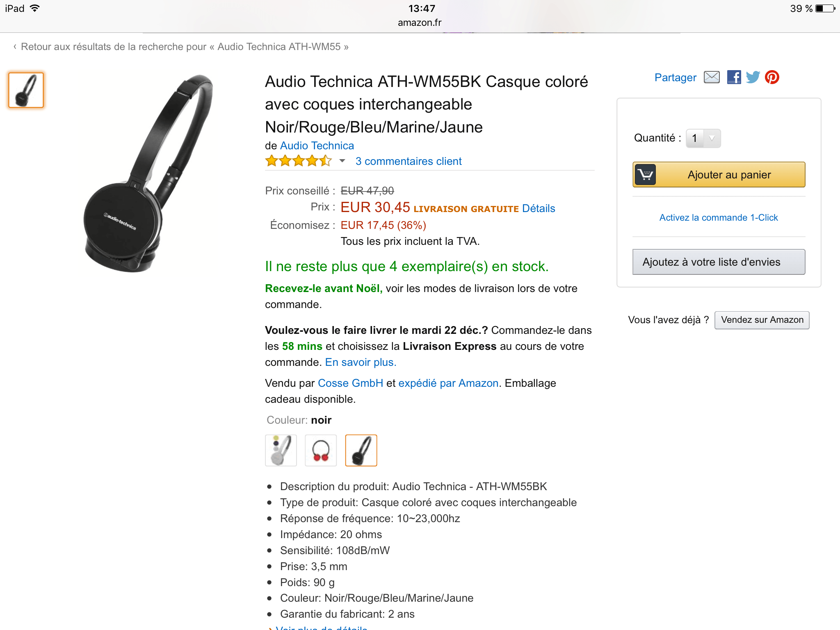Open the Cosse GmbH seller link
The width and height of the screenshot is (840, 630).
click(350, 383)
